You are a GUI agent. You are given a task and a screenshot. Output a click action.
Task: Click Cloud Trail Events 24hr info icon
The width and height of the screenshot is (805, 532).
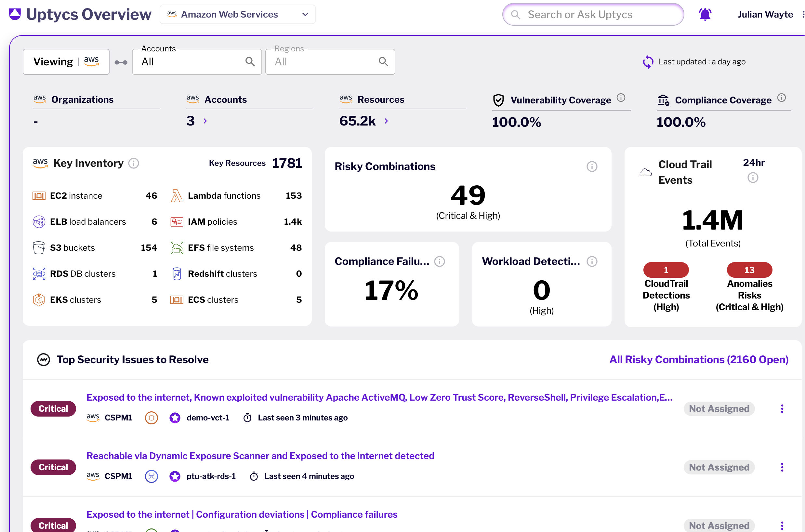pos(753,178)
